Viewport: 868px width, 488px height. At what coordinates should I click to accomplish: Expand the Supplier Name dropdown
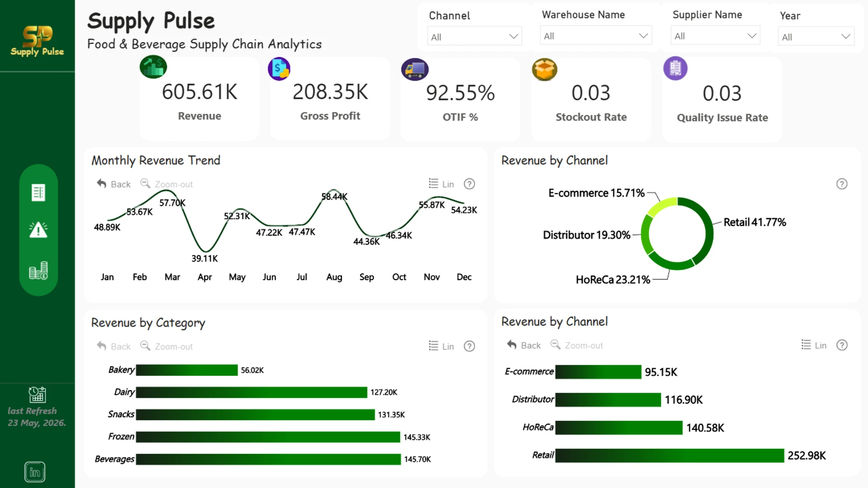pyautogui.click(x=715, y=36)
